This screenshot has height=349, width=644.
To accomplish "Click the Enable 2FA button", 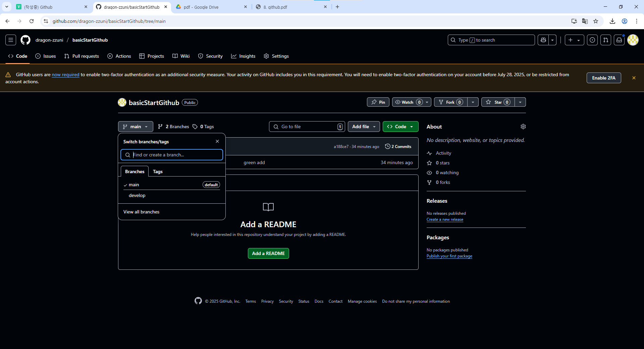I will pyautogui.click(x=604, y=78).
